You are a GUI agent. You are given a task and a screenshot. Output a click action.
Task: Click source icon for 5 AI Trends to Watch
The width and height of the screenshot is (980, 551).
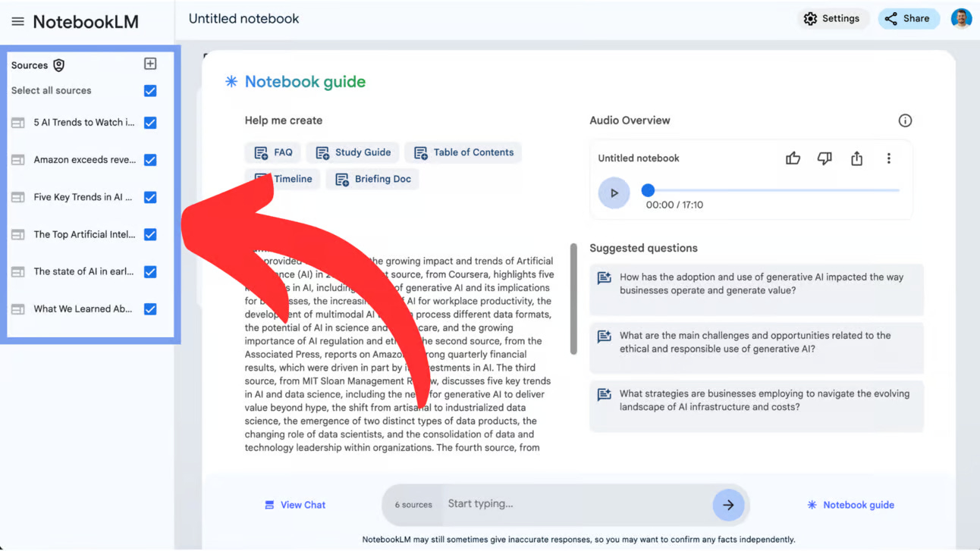[18, 123]
